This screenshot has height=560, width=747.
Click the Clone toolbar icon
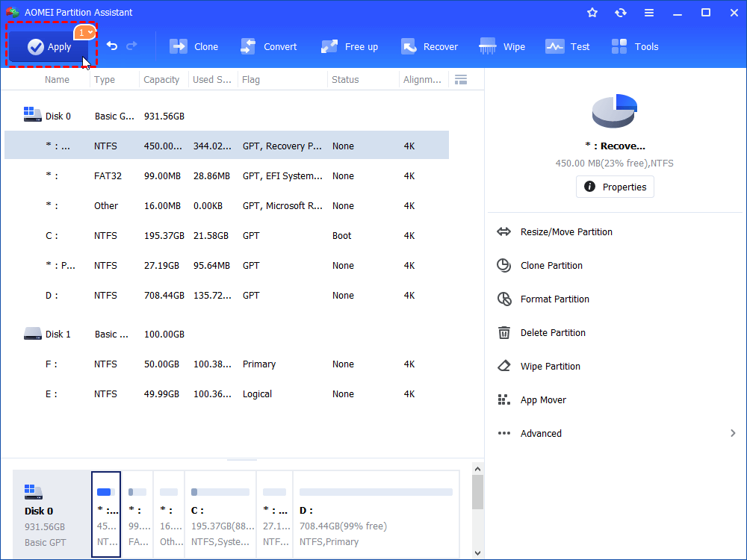click(179, 46)
